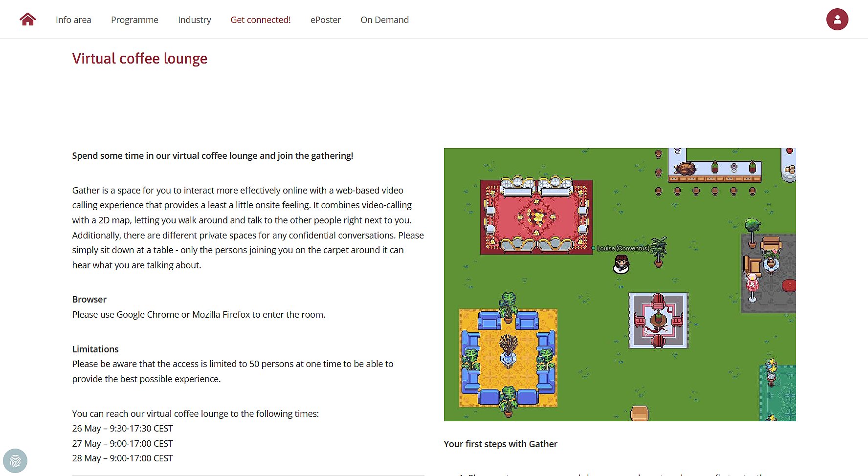Click the small gray table with red chairs
This screenshot has height=476, width=868.
click(659, 321)
